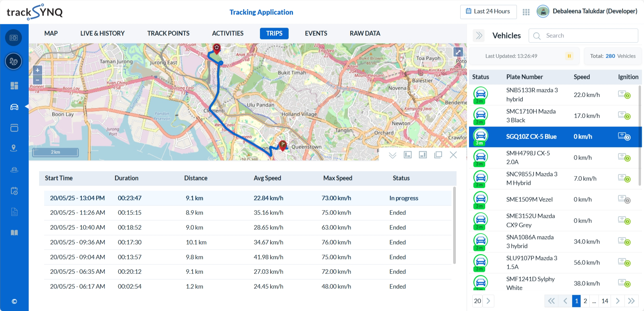Screen dimensions: 644x311
Task: Click the manual book icon in sidebar
Action: (x=14, y=232)
